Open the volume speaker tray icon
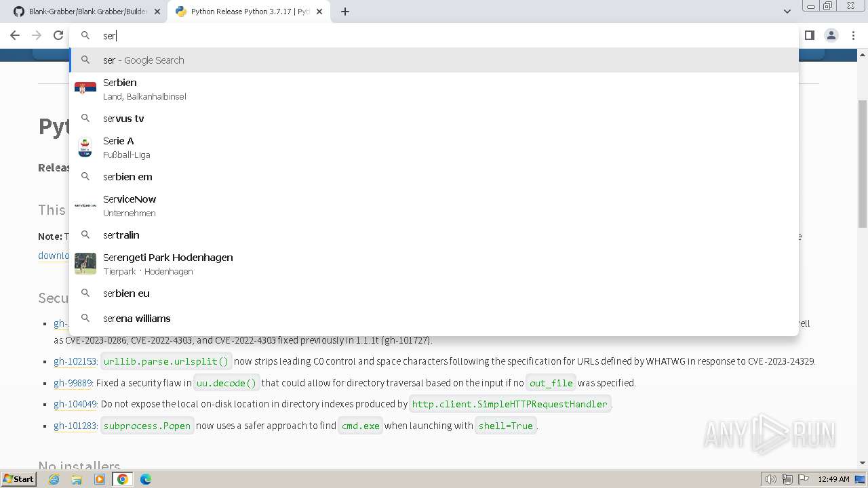 [771, 479]
